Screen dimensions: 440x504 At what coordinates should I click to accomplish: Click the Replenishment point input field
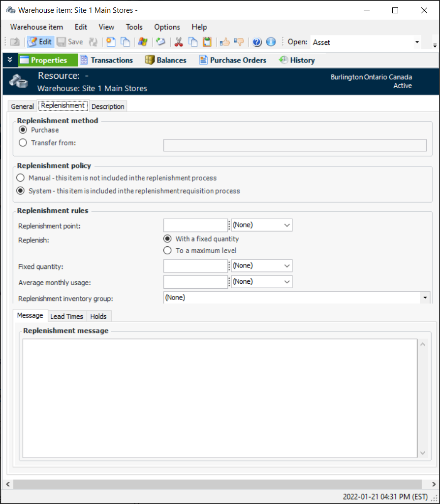pos(195,225)
